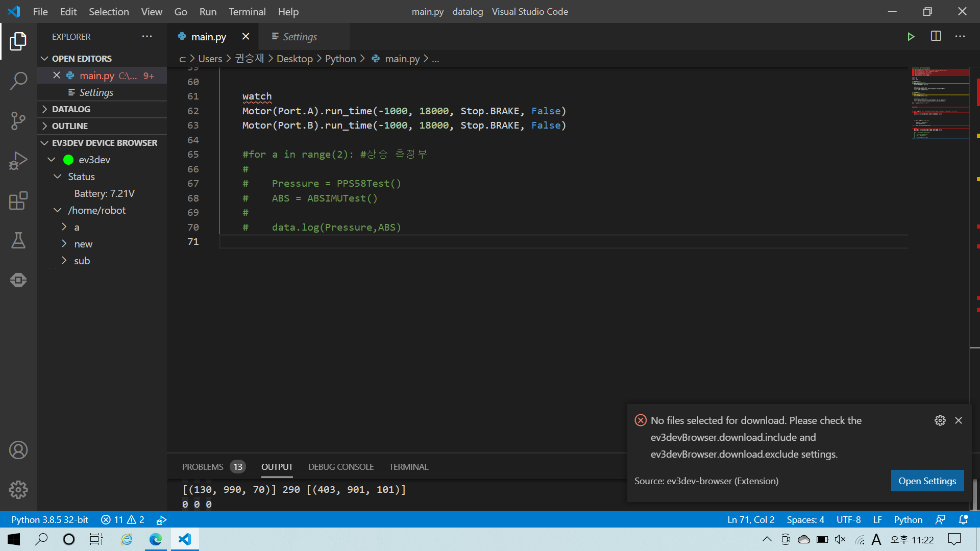Collapse the Open Editors section
980x551 pixels.
pos(102,59)
